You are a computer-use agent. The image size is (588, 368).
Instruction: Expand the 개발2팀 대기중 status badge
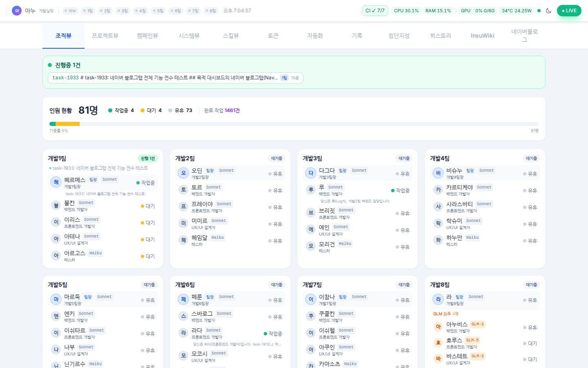276,159
